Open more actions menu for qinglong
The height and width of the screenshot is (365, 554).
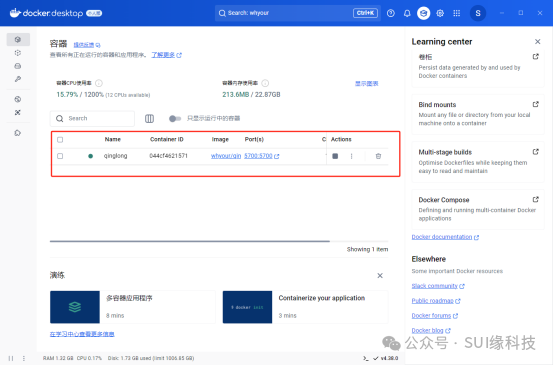[x=351, y=156]
